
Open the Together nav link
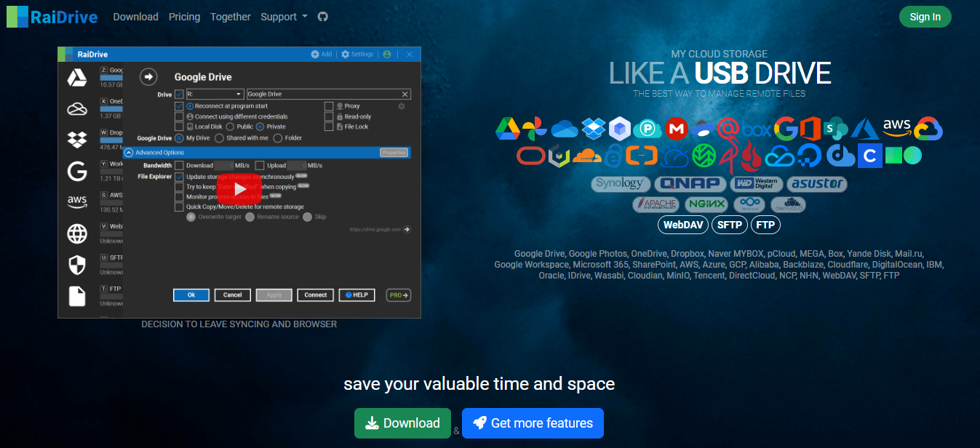230,17
